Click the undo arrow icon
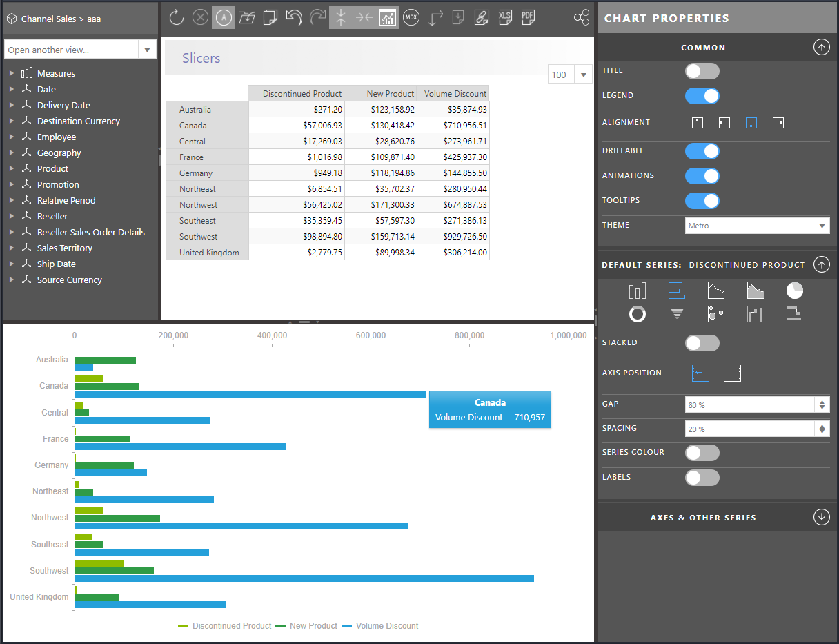 294,18
